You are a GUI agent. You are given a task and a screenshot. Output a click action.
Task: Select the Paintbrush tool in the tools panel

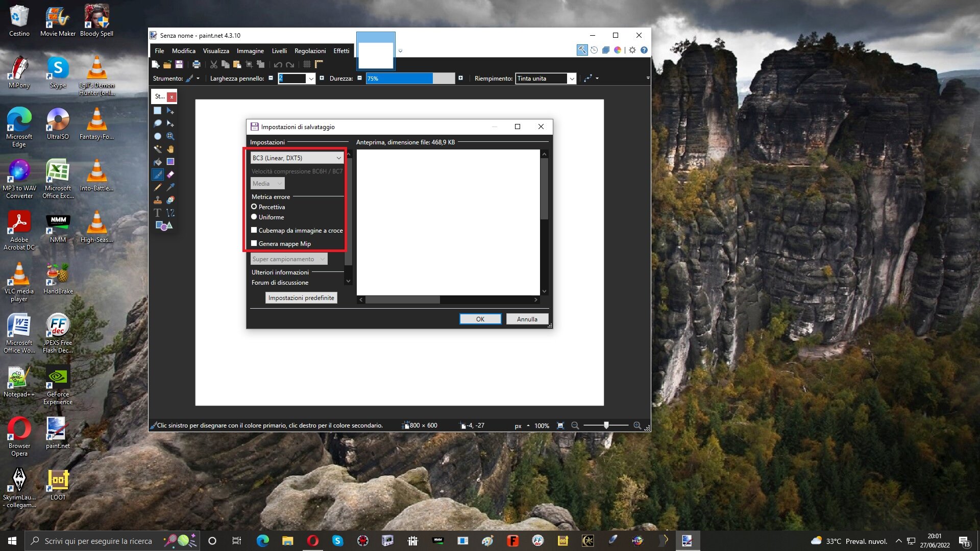[x=158, y=174]
